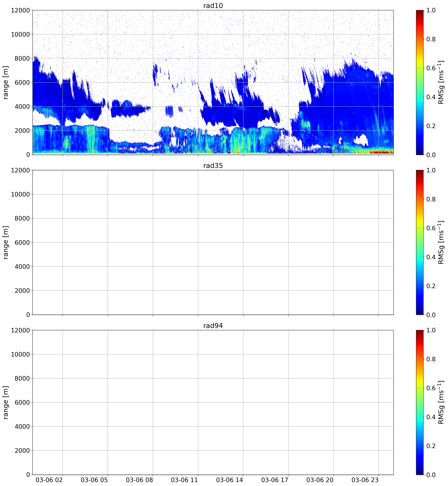Click the 2000 tick on rad35 y-axis
This screenshot has height=486, width=448.
(x=22, y=290)
